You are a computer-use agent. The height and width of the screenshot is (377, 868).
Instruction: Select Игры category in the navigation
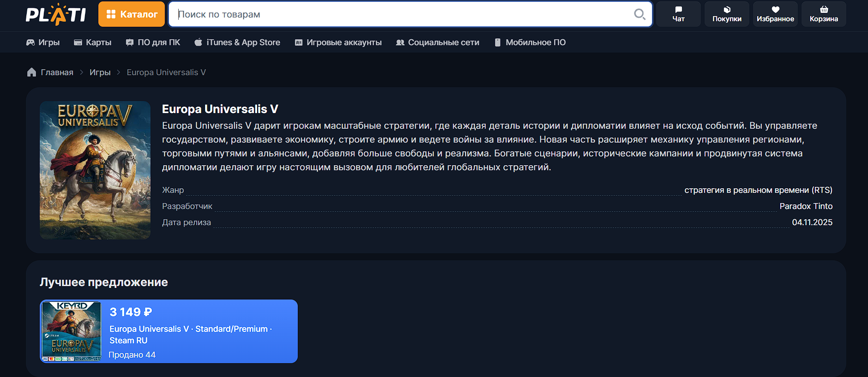tap(43, 42)
